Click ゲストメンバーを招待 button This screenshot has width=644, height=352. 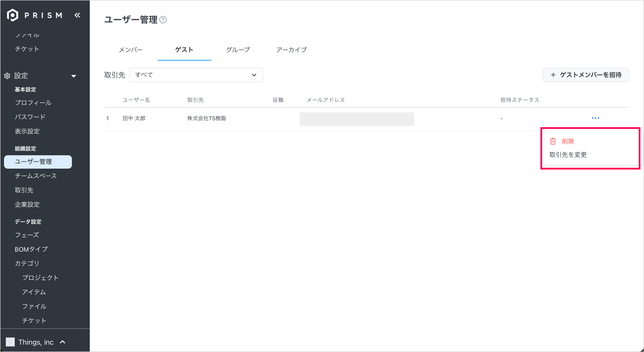click(x=585, y=75)
